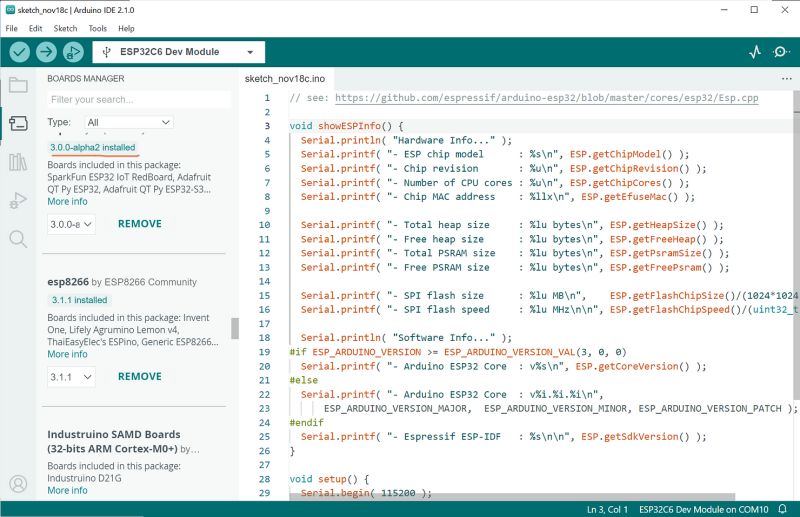
Task: Click the notifications bell in status bar
Action: 782,509
